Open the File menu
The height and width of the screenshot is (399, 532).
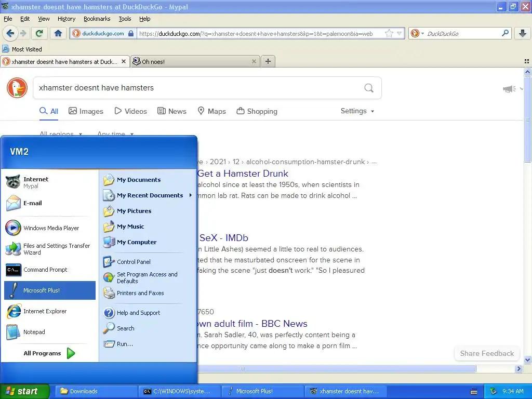pyautogui.click(x=8, y=19)
